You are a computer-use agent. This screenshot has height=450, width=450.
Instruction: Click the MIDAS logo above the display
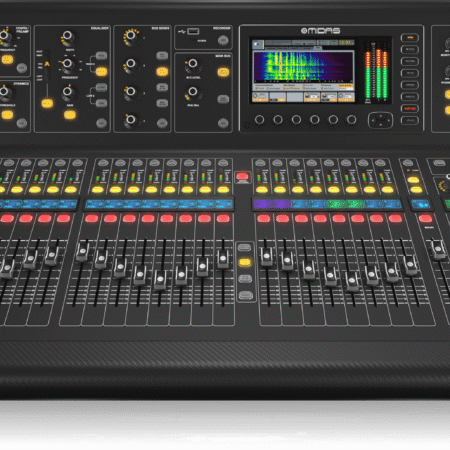tap(320, 31)
